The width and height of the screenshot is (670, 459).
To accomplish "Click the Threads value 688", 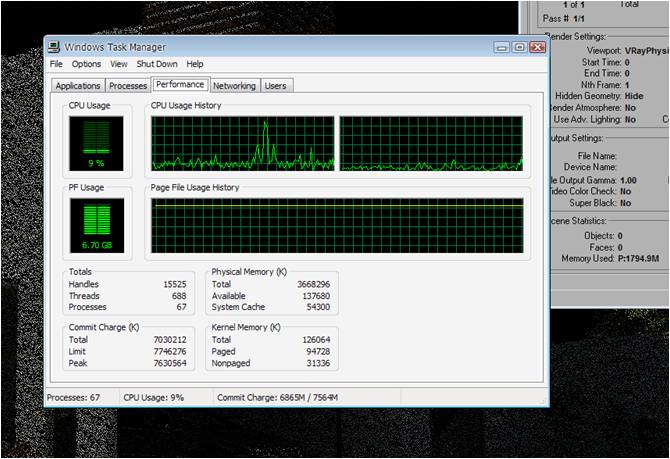I will point(179,296).
